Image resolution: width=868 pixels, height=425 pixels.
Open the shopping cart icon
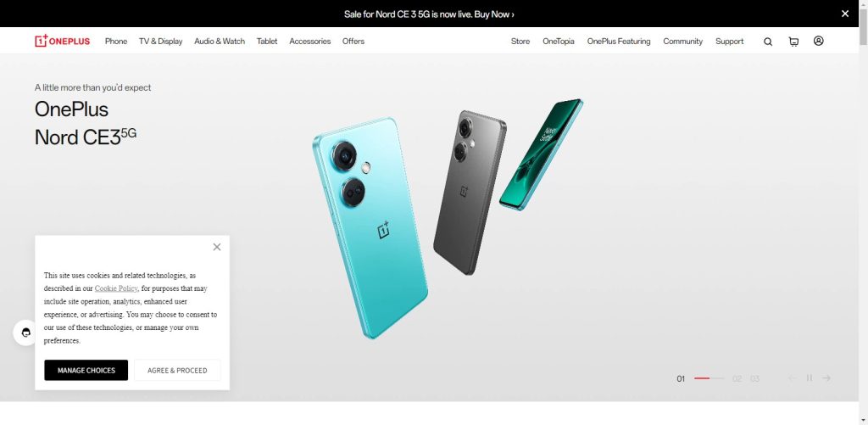[793, 42]
